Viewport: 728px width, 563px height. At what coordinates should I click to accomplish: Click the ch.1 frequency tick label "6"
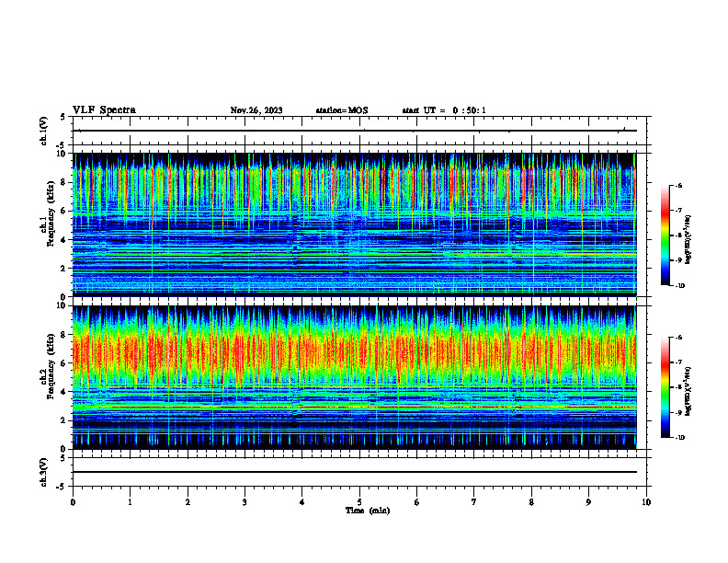[x=64, y=211]
